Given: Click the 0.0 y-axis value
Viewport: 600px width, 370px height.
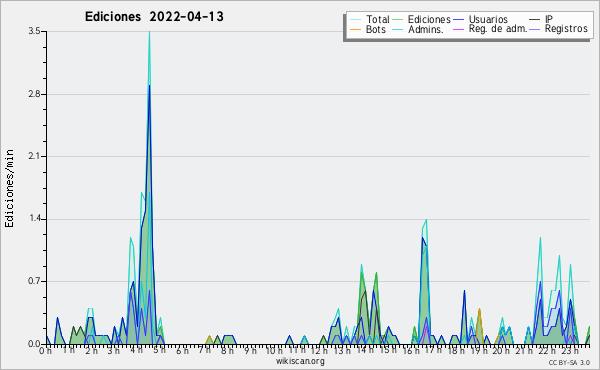Looking at the screenshot, I should pyautogui.click(x=34, y=344).
